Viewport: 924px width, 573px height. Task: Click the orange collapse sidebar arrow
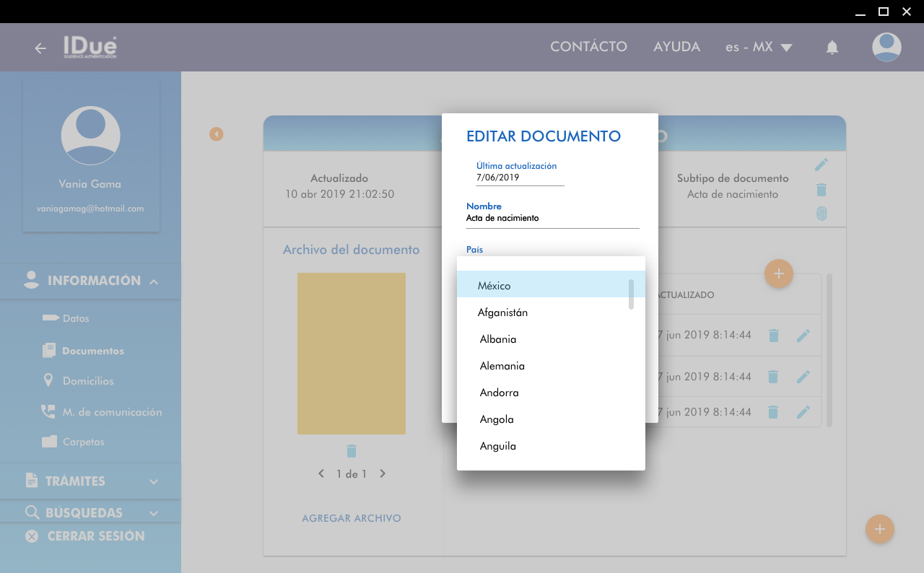coord(217,134)
